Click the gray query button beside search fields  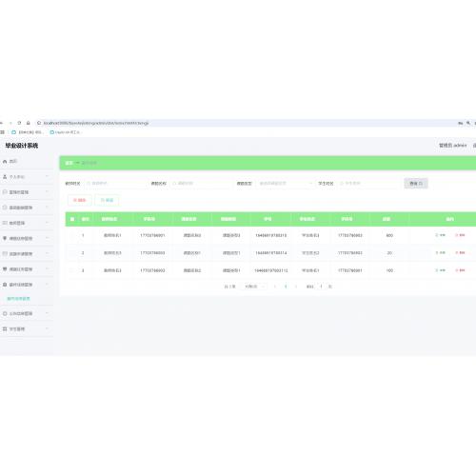tap(416, 184)
